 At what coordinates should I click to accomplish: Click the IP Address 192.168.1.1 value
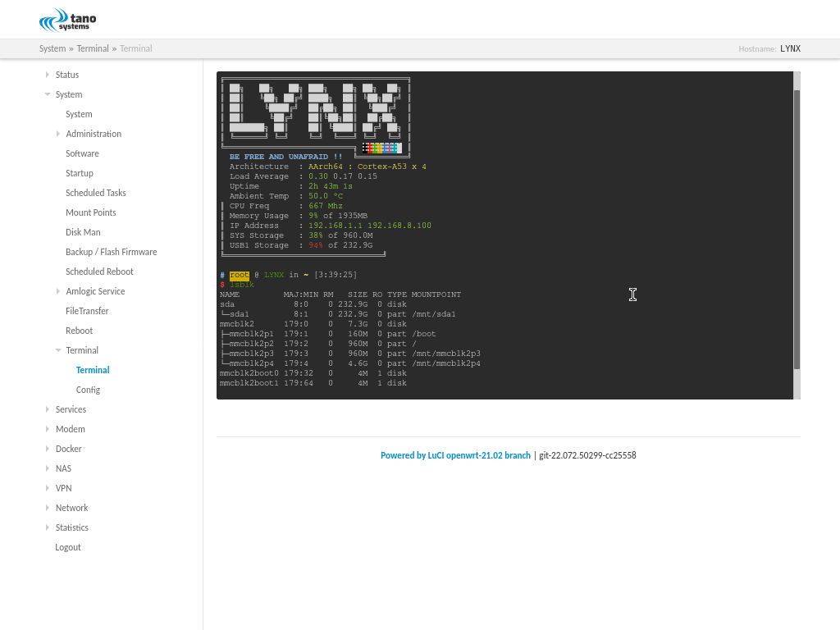(x=335, y=226)
